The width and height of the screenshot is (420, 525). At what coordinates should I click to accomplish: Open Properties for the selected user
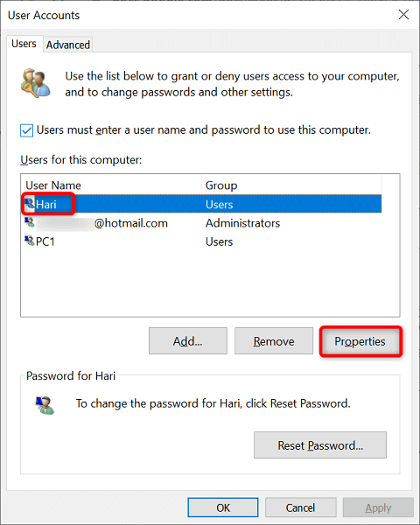point(360,341)
